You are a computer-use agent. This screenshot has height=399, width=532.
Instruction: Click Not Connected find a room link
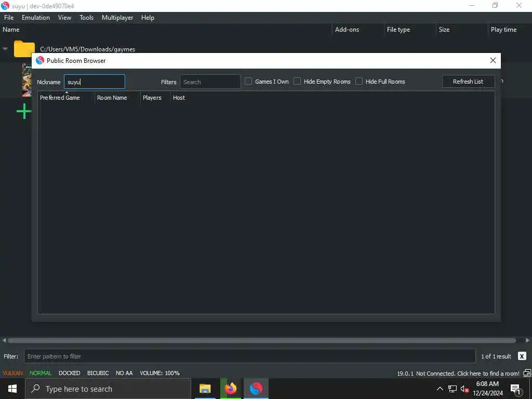coord(468,374)
